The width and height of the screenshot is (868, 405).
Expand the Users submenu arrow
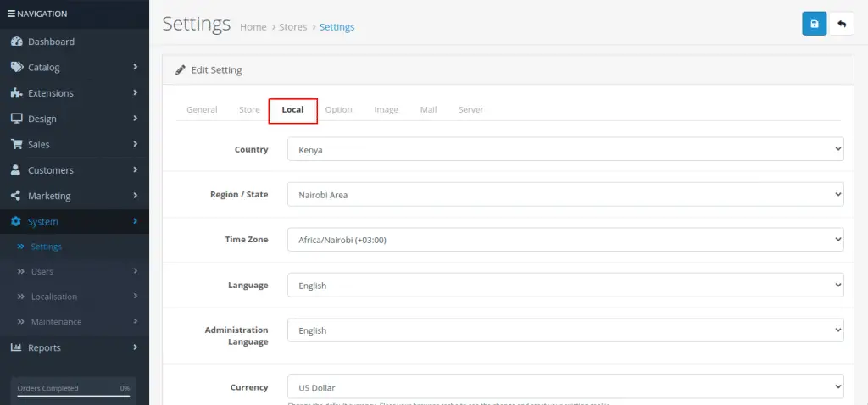[x=135, y=271]
